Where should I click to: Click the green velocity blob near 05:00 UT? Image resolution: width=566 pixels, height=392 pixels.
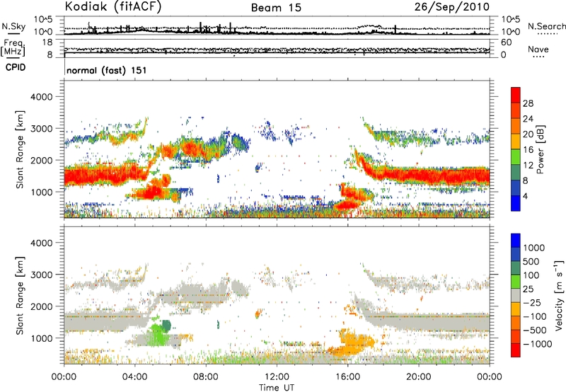coord(158,334)
